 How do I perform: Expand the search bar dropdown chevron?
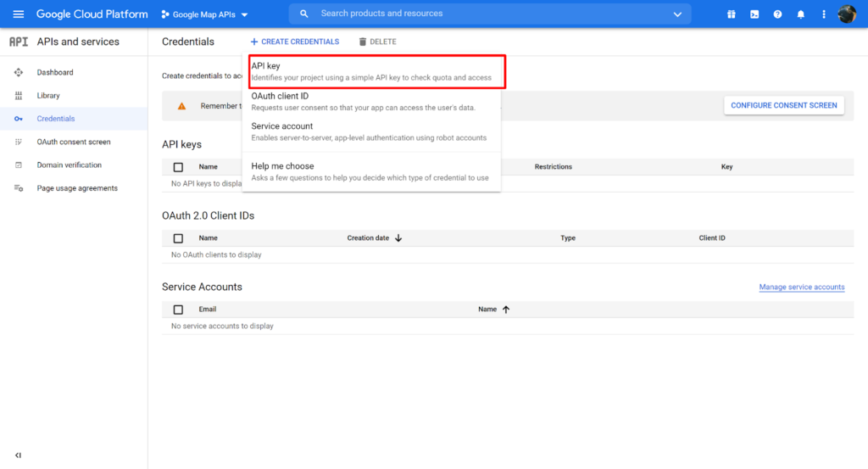point(677,14)
